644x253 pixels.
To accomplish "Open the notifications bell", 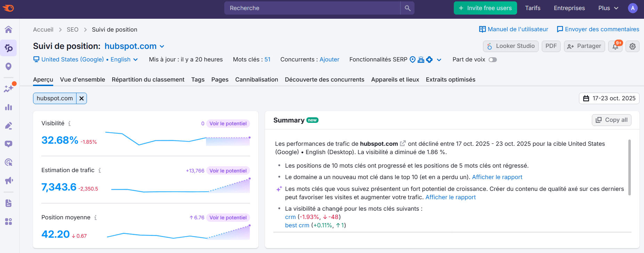I will (x=615, y=46).
